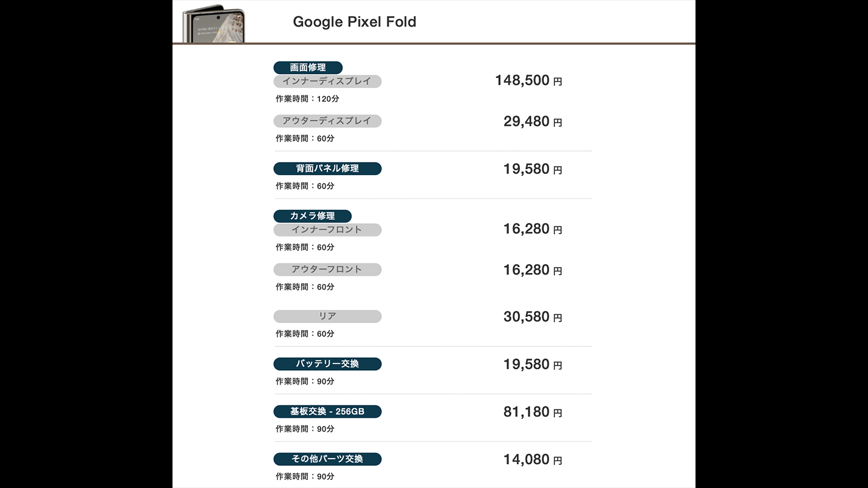The image size is (868, 488).
Task: Select the 基板交換 - 256GB badge
Action: click(x=327, y=412)
